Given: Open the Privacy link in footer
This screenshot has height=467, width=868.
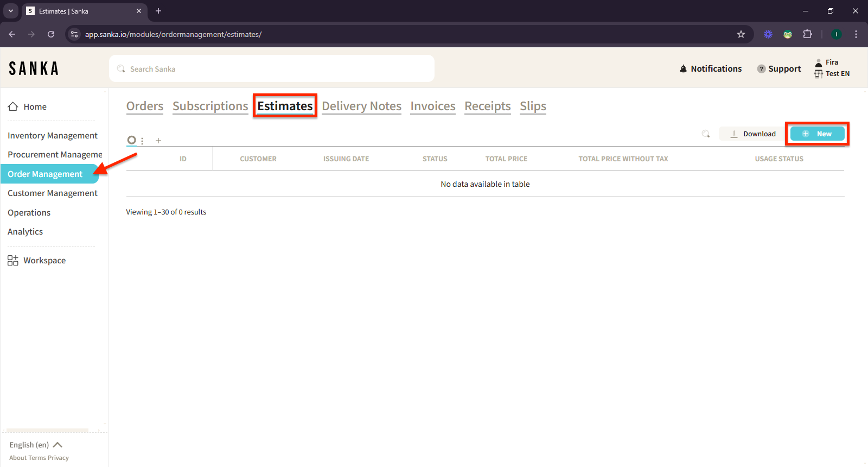Looking at the screenshot, I should [58, 458].
